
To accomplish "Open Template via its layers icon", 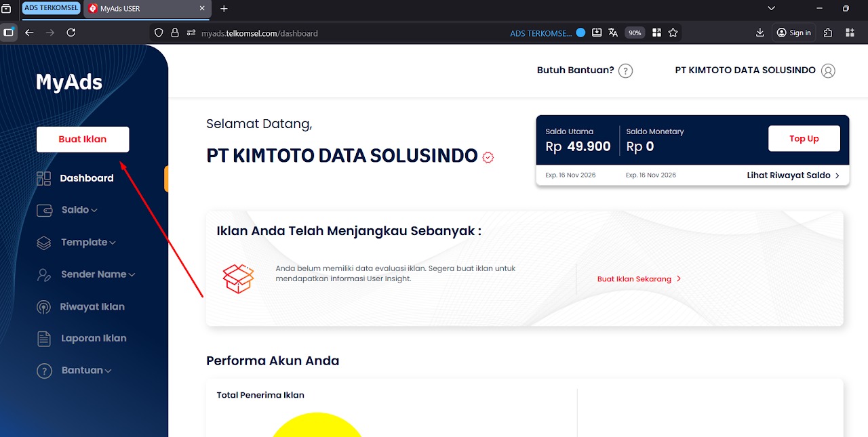I will [x=44, y=242].
